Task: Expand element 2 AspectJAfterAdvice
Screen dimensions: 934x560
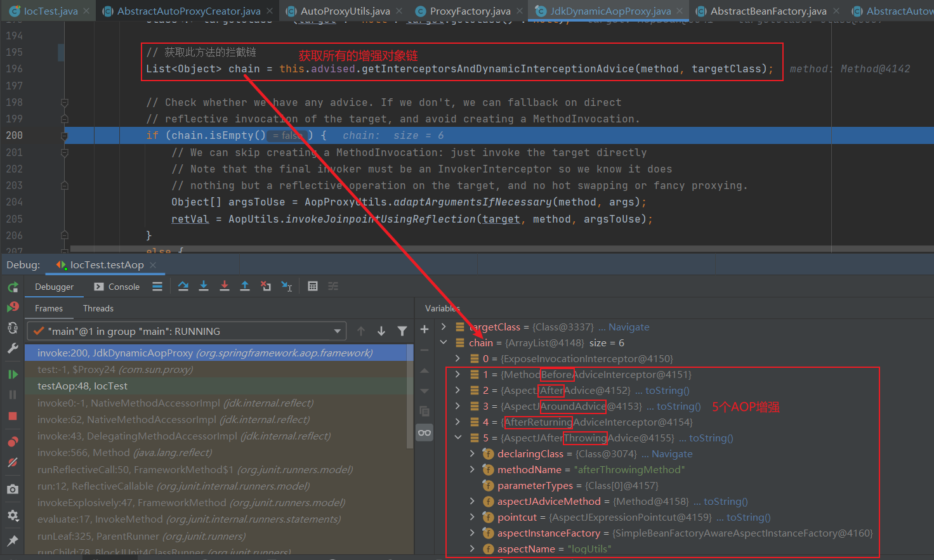Action: 457,390
